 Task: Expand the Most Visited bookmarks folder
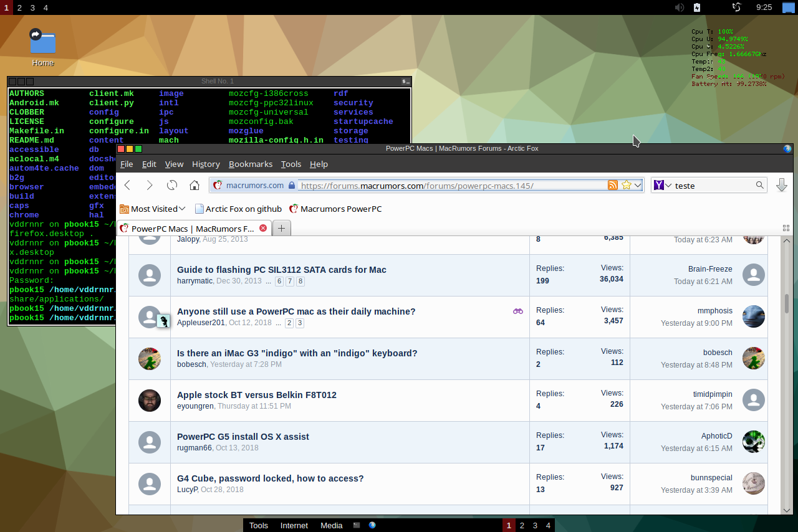(153, 209)
